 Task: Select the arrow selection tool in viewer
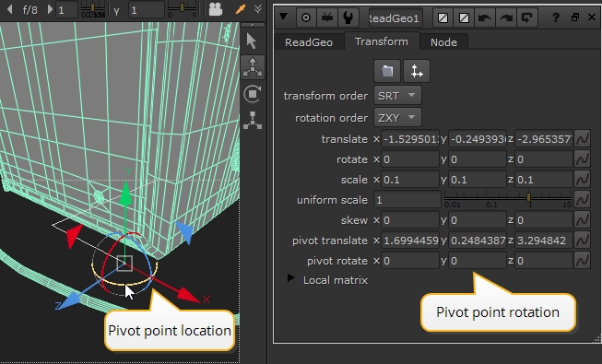coord(252,41)
